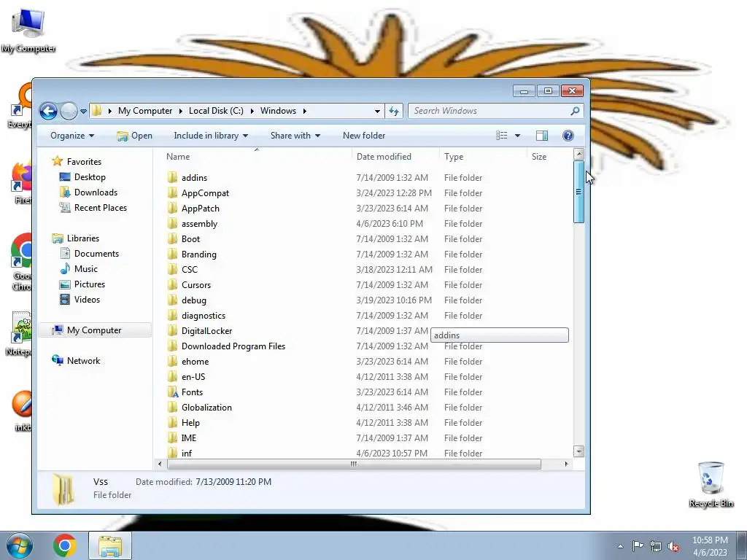This screenshot has height=560, width=747.
Task: Launch Chrome from the taskbar
Action: point(65,545)
